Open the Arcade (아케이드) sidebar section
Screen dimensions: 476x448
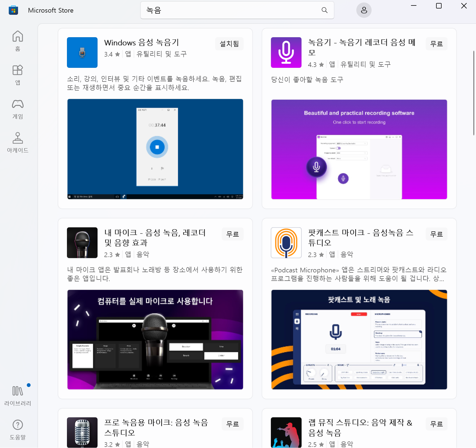click(18, 142)
